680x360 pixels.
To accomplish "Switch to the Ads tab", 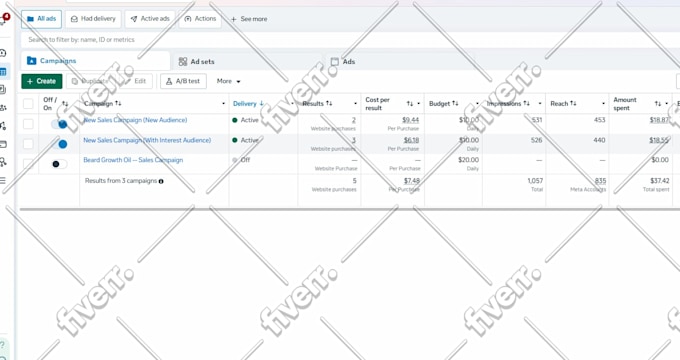I will point(399,62).
